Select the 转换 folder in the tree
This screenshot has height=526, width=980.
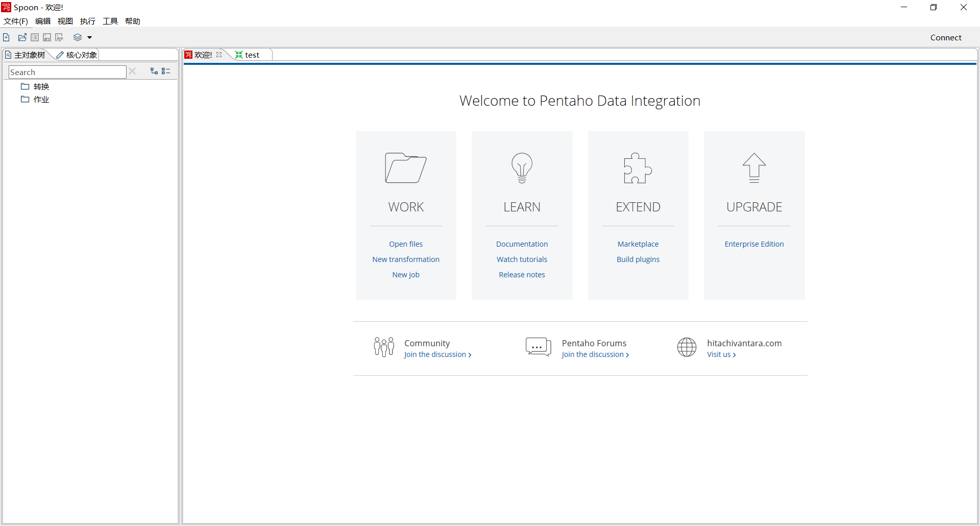41,86
